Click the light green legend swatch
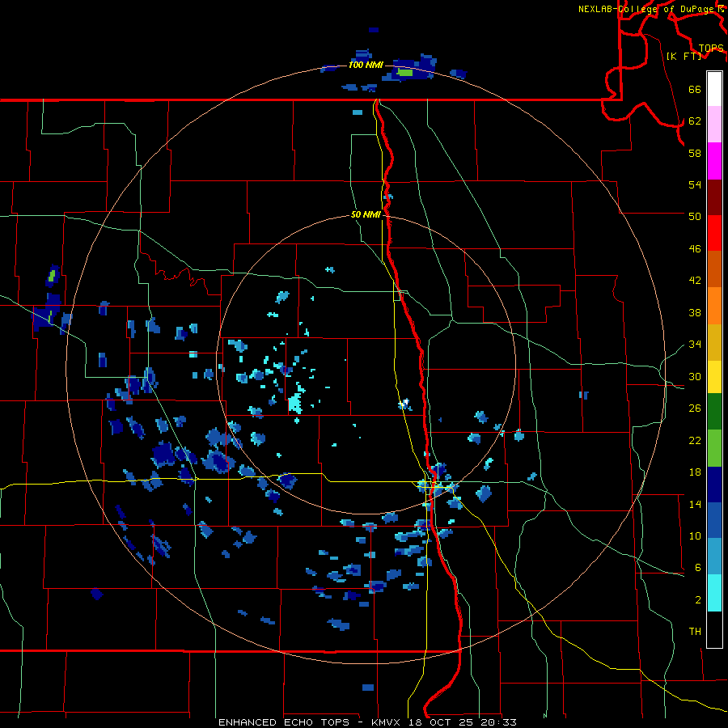728x728 pixels. click(714, 448)
